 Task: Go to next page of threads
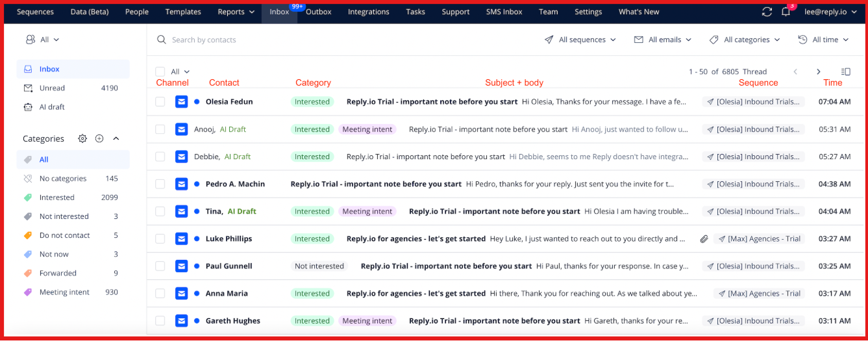click(819, 71)
